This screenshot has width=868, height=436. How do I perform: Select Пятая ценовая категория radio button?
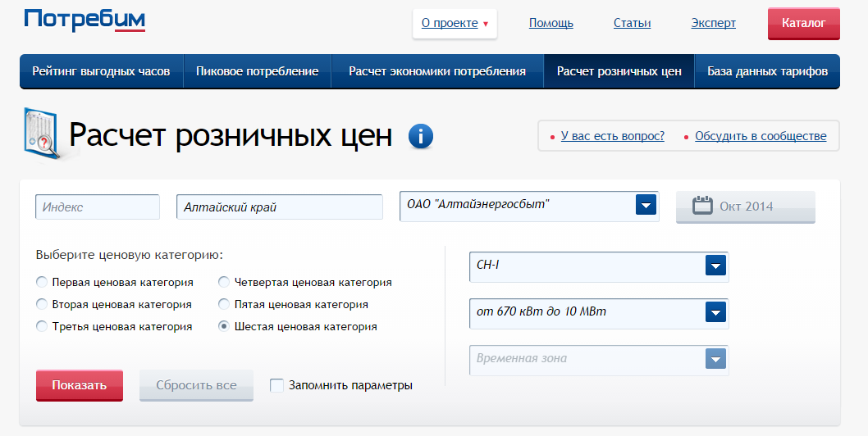[x=224, y=304]
